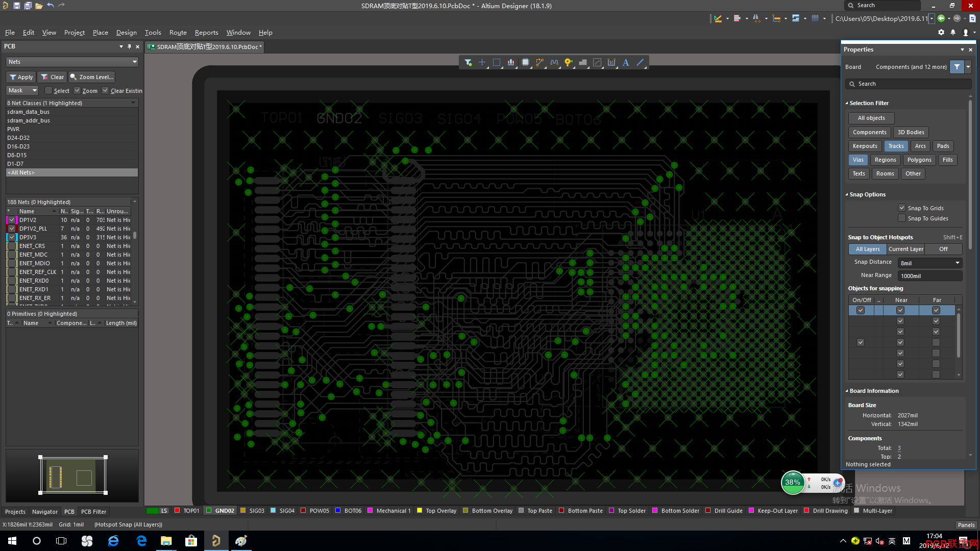Toggle the Select checkbox in PCB panel

48,91
